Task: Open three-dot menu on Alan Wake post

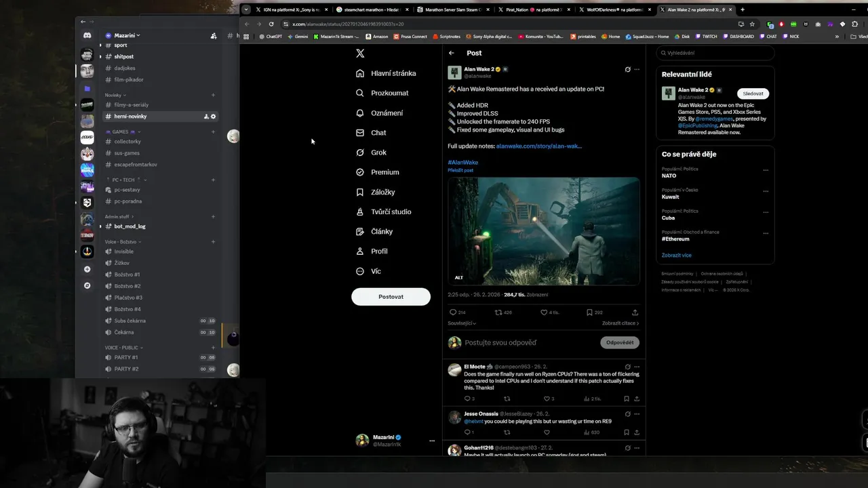Action: point(637,69)
